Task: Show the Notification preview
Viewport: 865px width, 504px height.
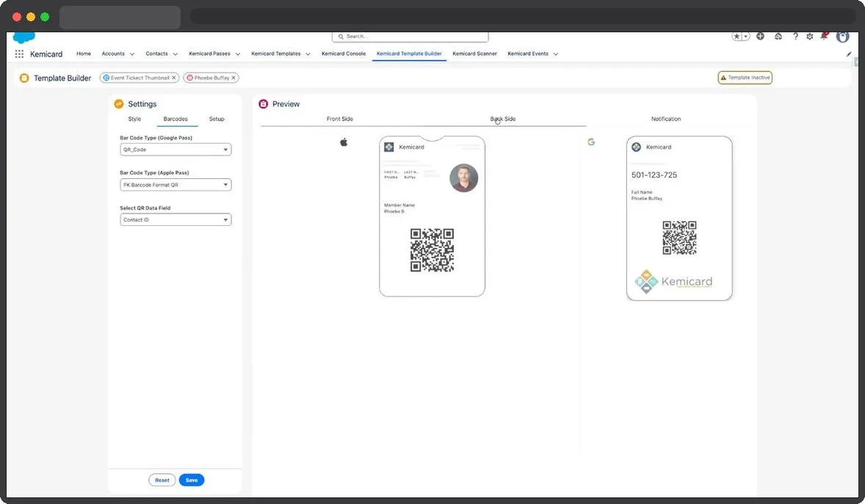Action: 666,119
